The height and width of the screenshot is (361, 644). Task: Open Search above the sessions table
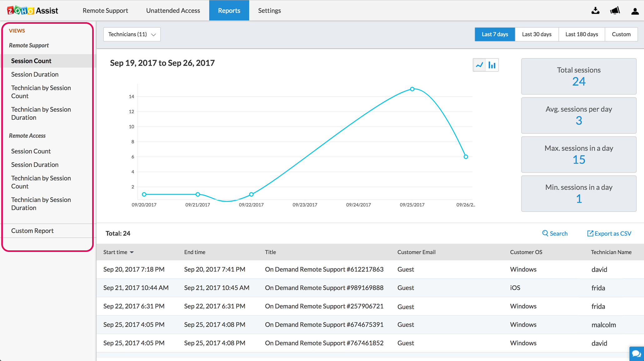pyautogui.click(x=555, y=233)
